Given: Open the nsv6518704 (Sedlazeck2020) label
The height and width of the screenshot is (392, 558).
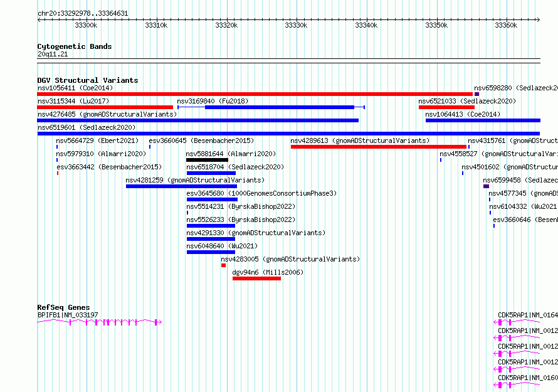Looking at the screenshot, I should point(235,167).
